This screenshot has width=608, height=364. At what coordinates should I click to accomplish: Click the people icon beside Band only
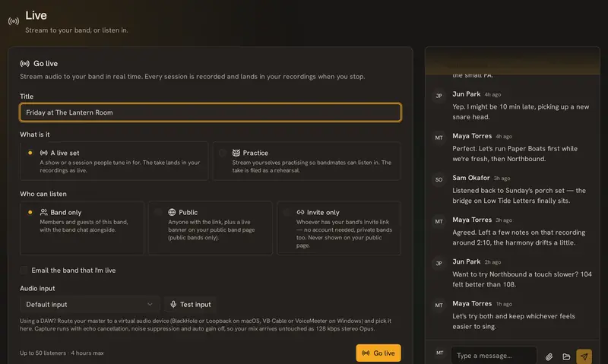coord(44,212)
